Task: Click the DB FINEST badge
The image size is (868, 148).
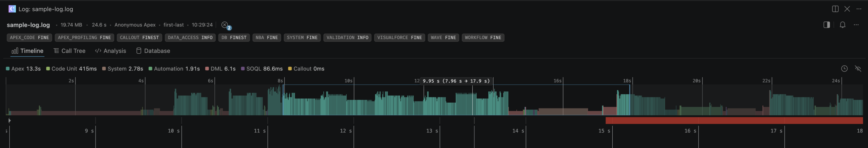Action: (234, 38)
